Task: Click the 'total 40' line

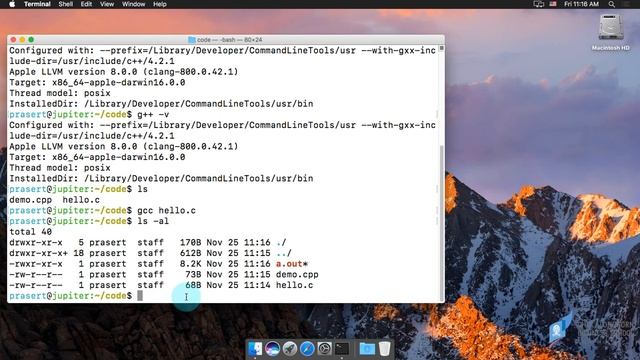Action: pyautogui.click(x=31, y=232)
